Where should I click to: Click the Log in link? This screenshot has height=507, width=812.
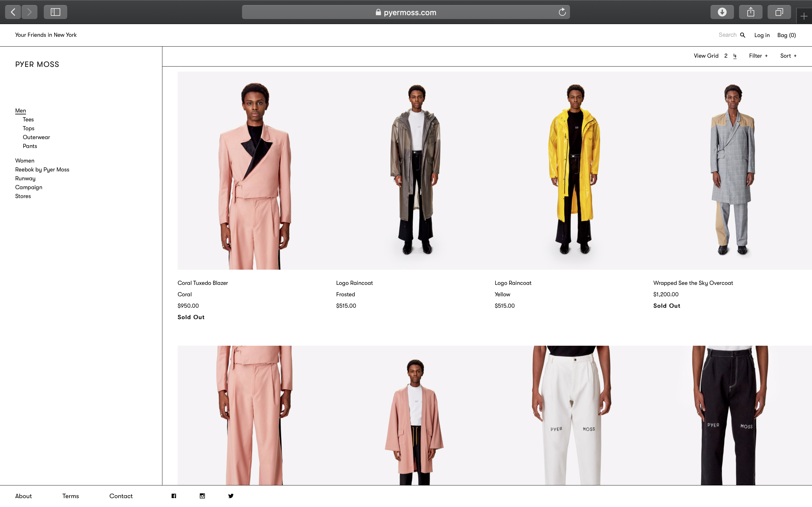[x=762, y=35]
